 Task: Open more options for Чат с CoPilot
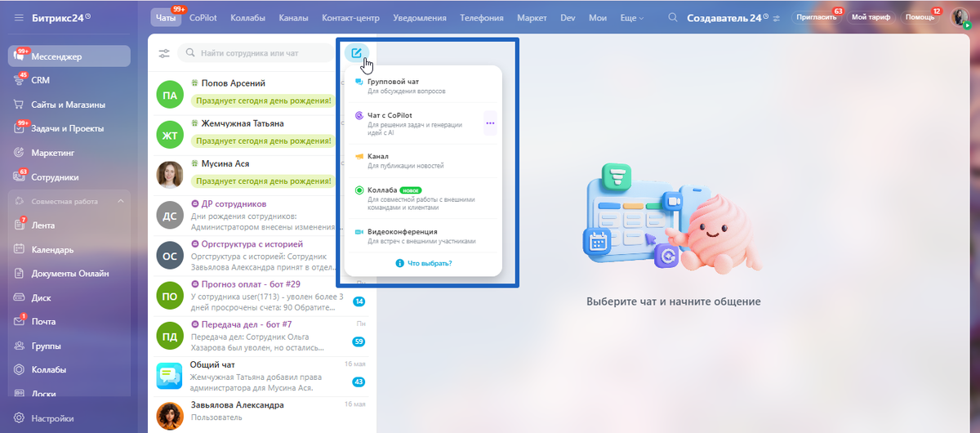pyautogui.click(x=490, y=123)
